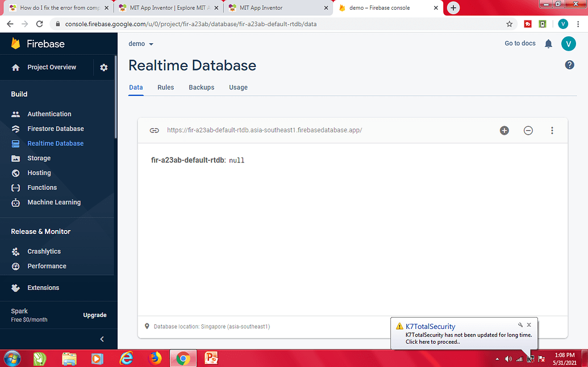Open the Go to docs link
Image resolution: width=588 pixels, height=367 pixels.
pos(520,43)
